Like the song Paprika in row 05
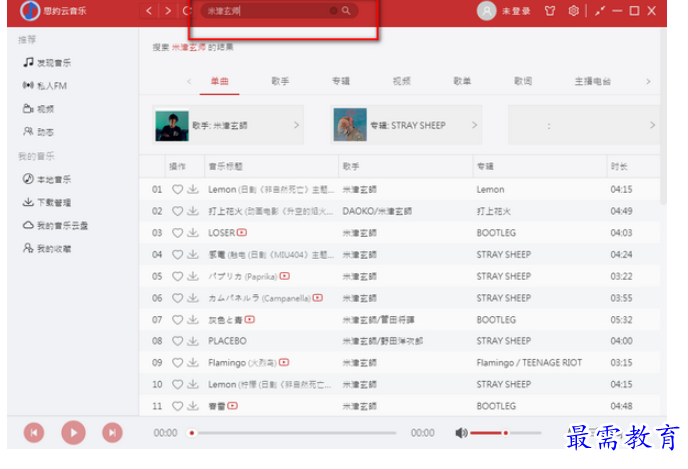The width and height of the screenshot is (688, 469). (x=177, y=276)
